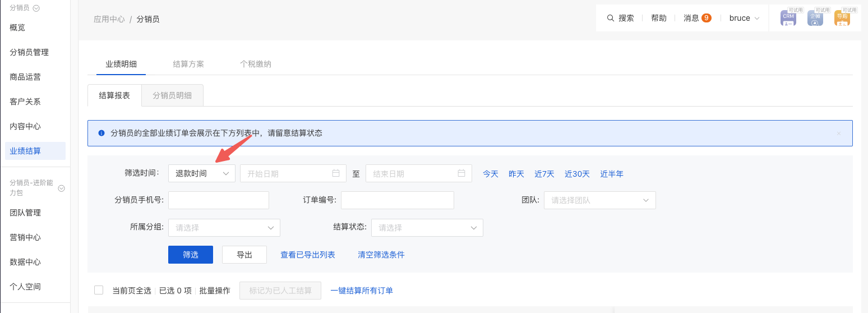Select the 结算报表 sub-tab

(x=114, y=95)
